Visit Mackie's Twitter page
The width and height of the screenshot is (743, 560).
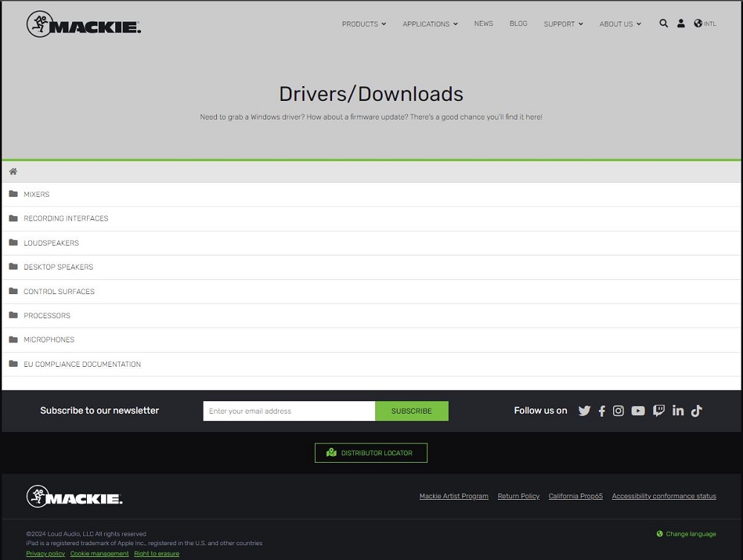(x=584, y=411)
